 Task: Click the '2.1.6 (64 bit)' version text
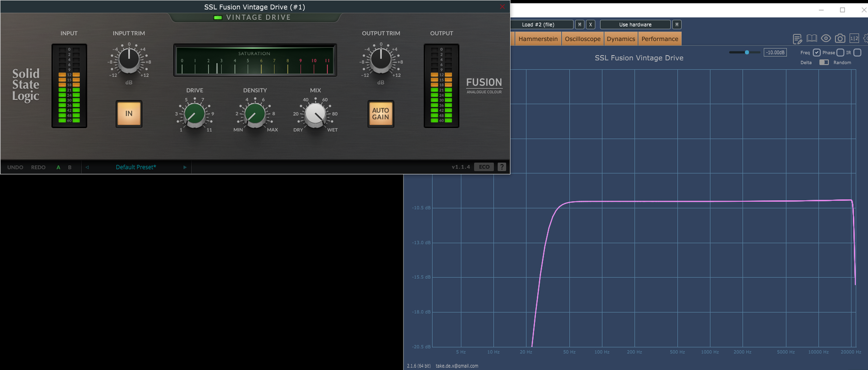pyautogui.click(x=419, y=366)
